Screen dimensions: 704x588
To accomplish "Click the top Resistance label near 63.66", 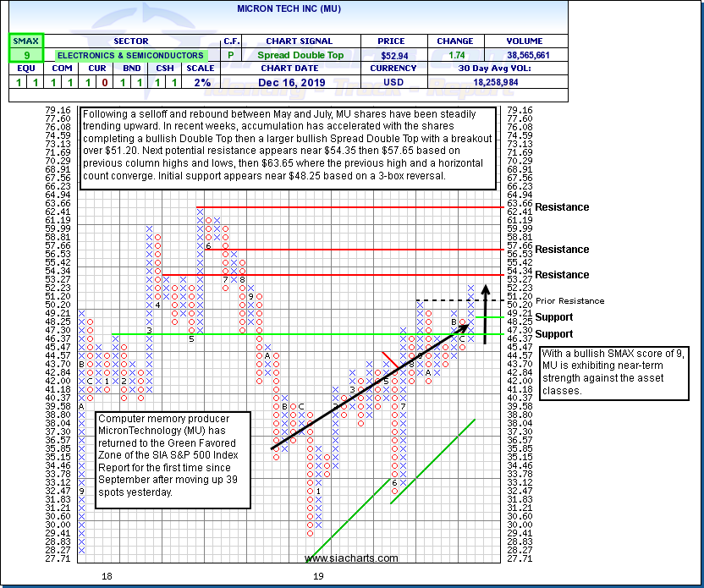I will (x=562, y=207).
